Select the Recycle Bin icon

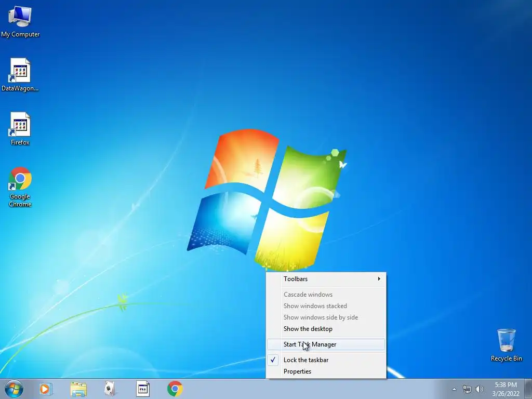click(x=506, y=345)
